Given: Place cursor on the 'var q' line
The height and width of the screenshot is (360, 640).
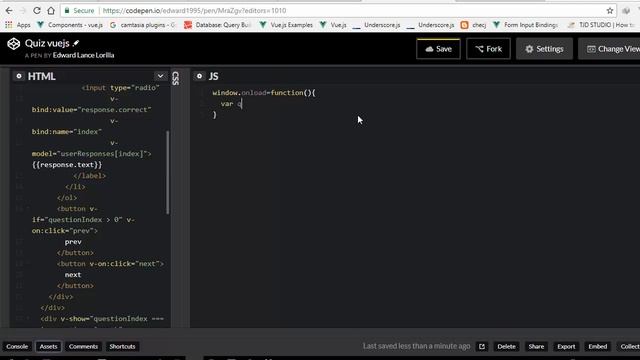Looking at the screenshot, I should pyautogui.click(x=231, y=104).
